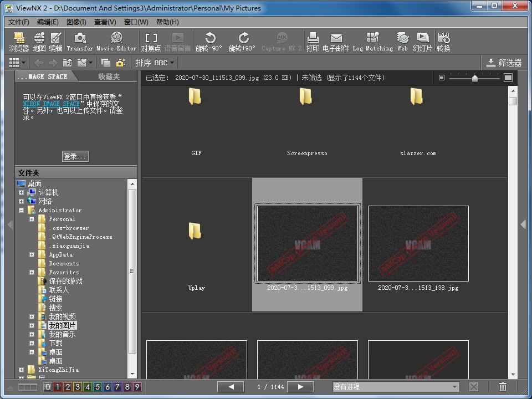Toggle purple label 7

click(x=117, y=387)
